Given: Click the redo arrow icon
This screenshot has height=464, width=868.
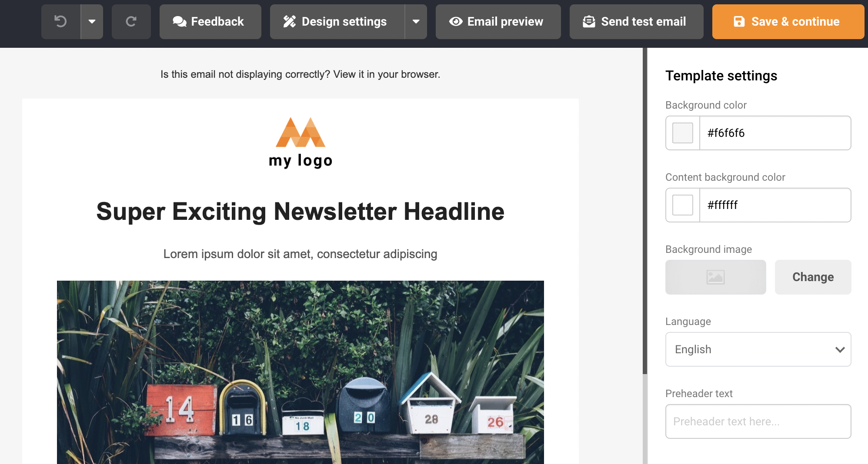Looking at the screenshot, I should [x=131, y=21].
